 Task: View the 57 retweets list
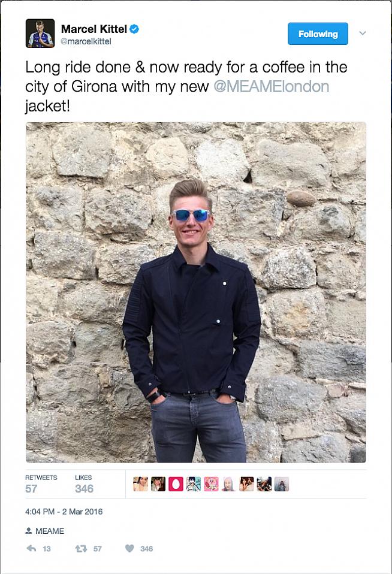(x=41, y=484)
